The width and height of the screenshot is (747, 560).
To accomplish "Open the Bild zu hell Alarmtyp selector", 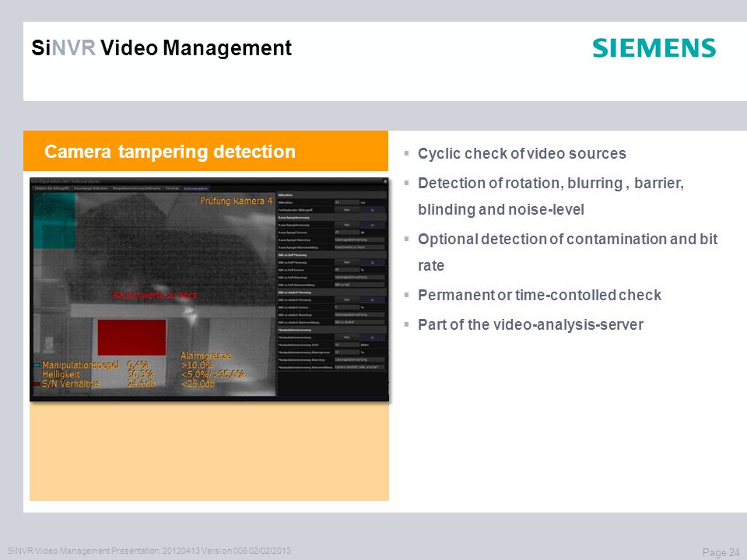I will (x=359, y=277).
